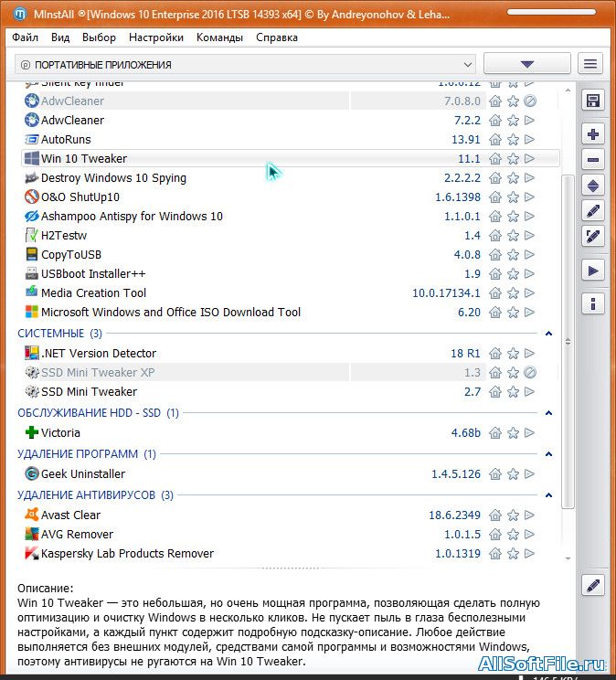Click the star icon for Destroy Windows 10 Spying
Viewport: 616px width, 680px height.
(x=513, y=178)
